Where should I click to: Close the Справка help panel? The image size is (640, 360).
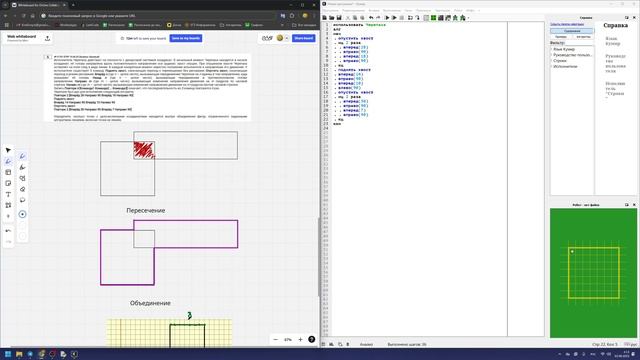click(x=634, y=18)
